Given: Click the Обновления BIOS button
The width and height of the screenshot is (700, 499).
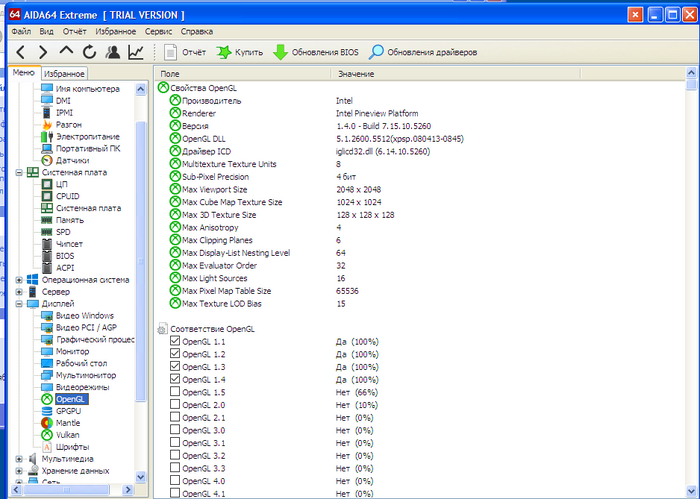Looking at the screenshot, I should pos(315,52).
